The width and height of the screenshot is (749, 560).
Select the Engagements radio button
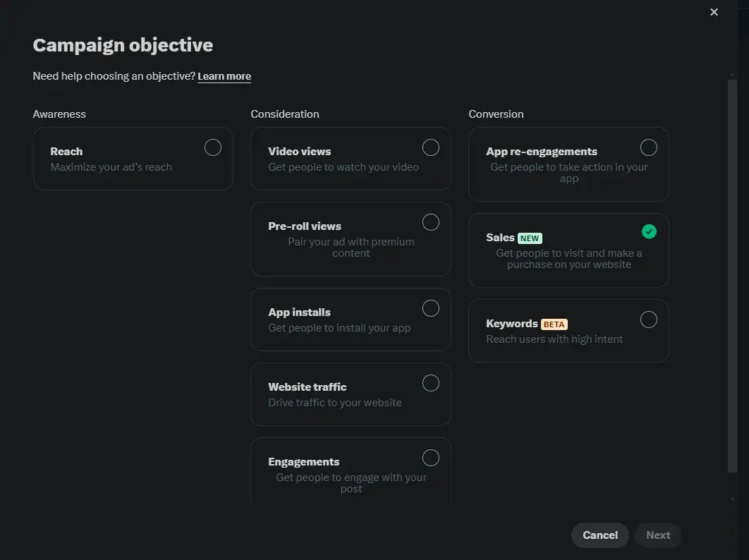click(430, 458)
